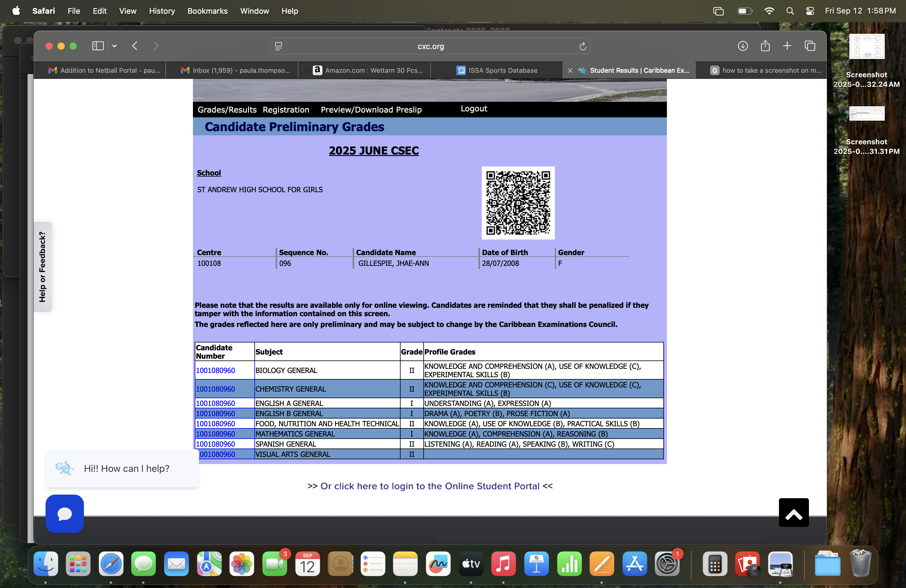Open Freeform from the Dock
906x588 pixels.
tap(438, 564)
